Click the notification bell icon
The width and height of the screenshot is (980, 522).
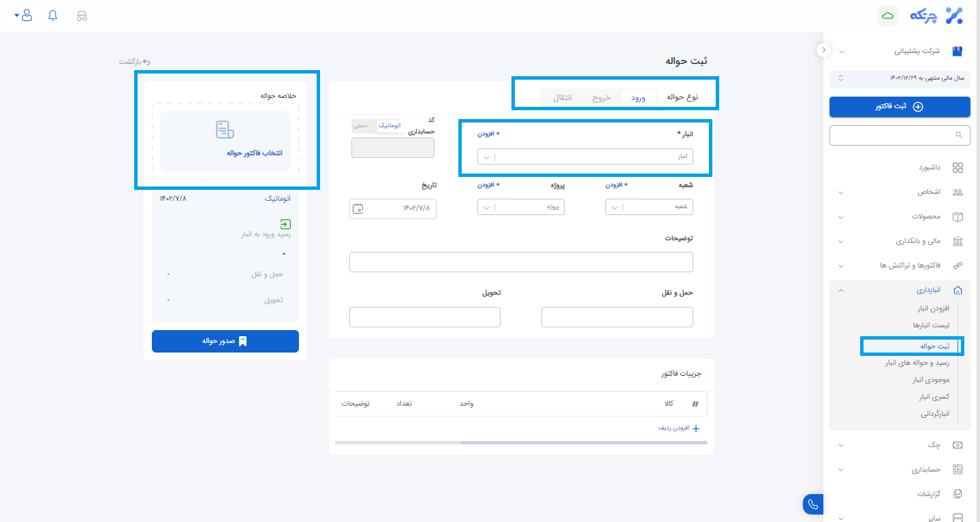coord(53,16)
